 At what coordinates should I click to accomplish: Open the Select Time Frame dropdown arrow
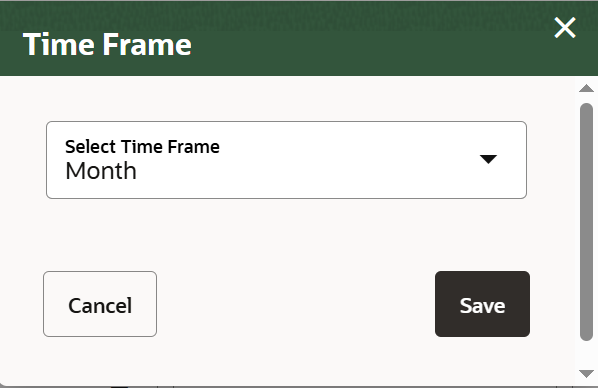[488, 159]
